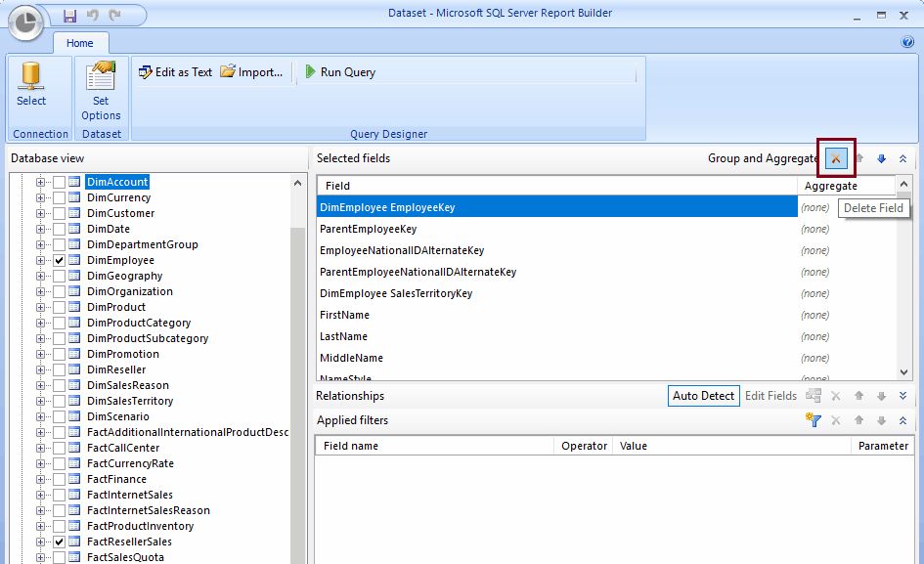Open the Report Builder application button
Image resolution: width=924 pixels, height=564 pixels.
[24, 23]
